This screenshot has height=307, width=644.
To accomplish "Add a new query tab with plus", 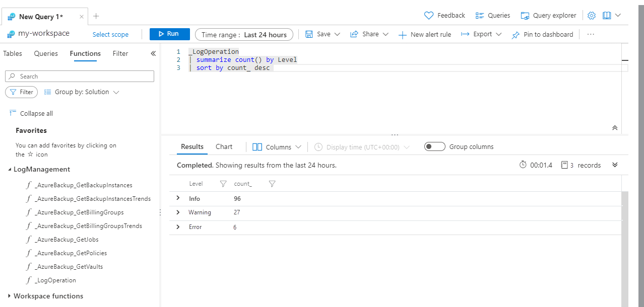I will tap(96, 16).
